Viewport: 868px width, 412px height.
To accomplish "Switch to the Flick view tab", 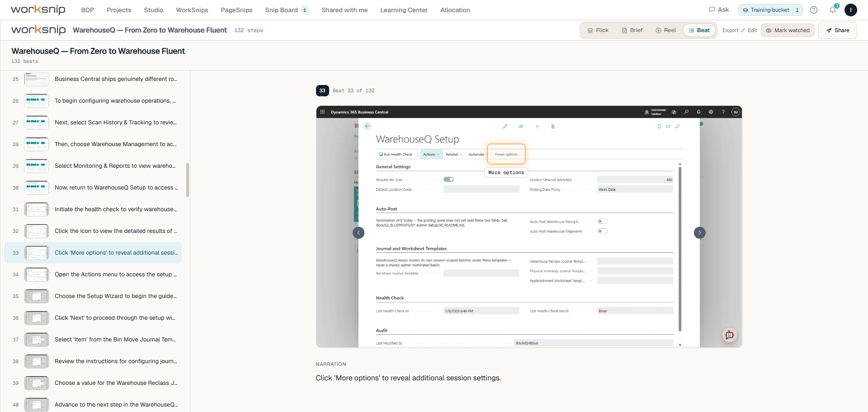I will pyautogui.click(x=598, y=30).
